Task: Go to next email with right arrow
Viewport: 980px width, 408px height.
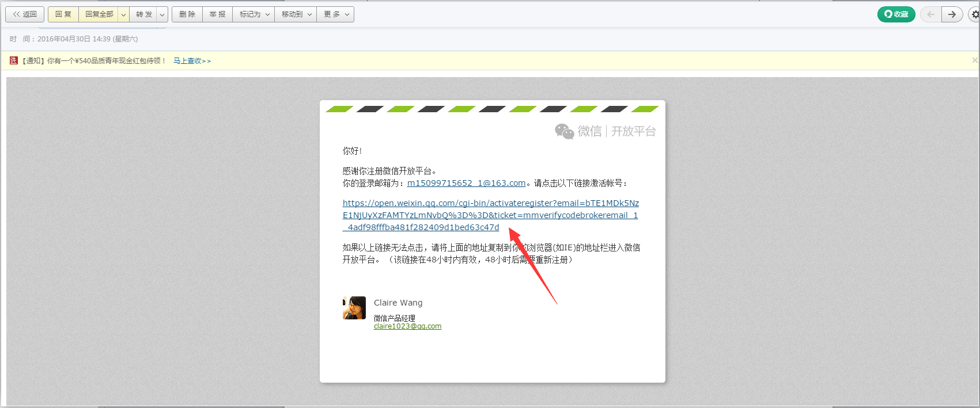Action: click(952, 14)
